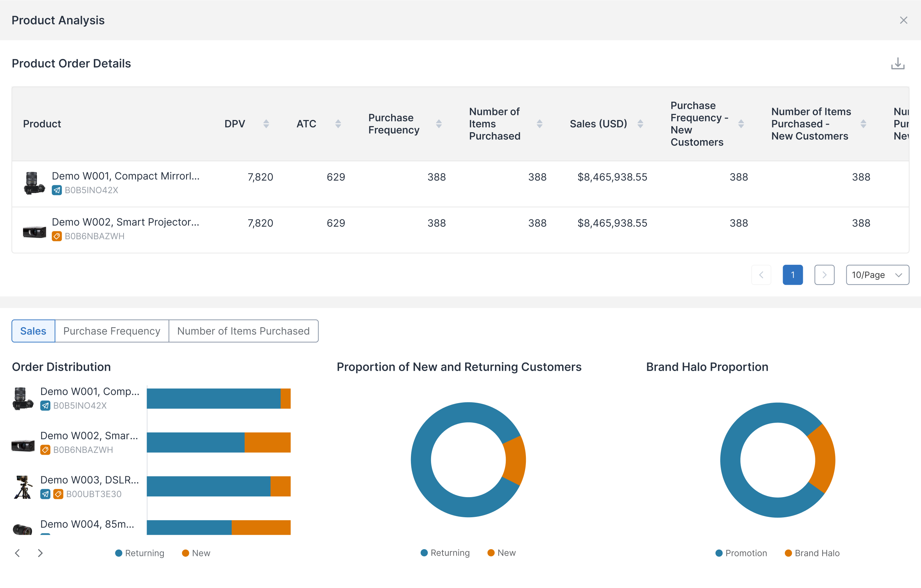Click Demo W002 new-customer orange bar segment
The height and width of the screenshot is (588, 921).
267,443
